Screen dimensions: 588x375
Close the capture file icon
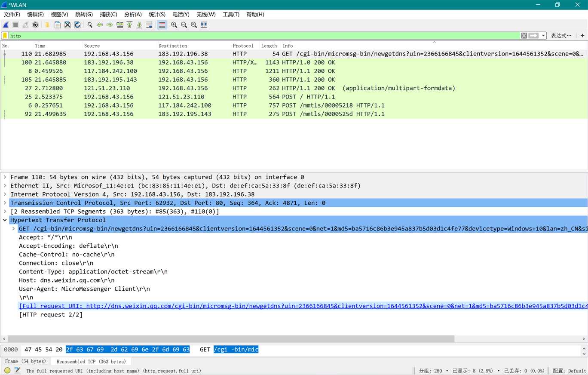(x=67, y=25)
